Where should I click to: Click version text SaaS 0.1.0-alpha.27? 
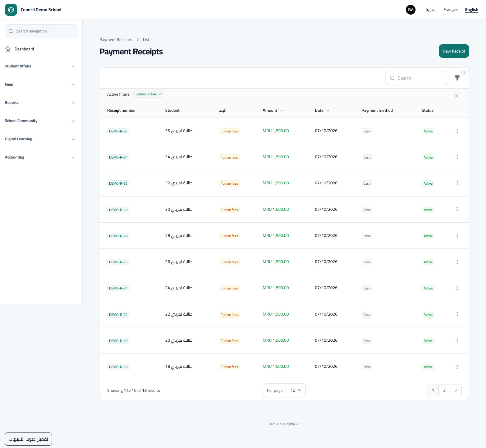coord(284,424)
